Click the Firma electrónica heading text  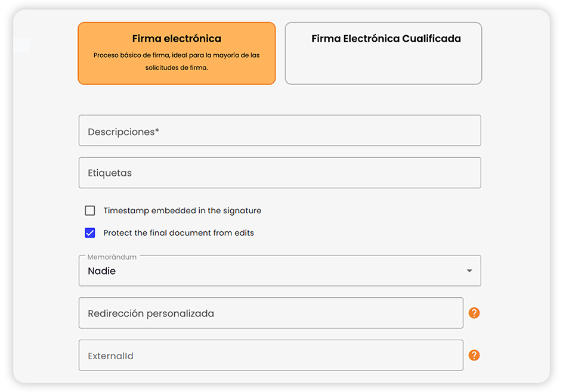pos(177,38)
